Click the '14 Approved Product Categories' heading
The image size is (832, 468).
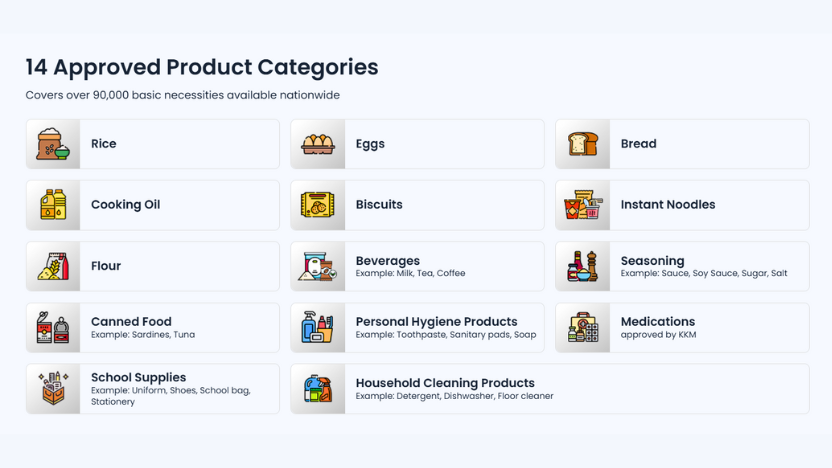point(202,67)
